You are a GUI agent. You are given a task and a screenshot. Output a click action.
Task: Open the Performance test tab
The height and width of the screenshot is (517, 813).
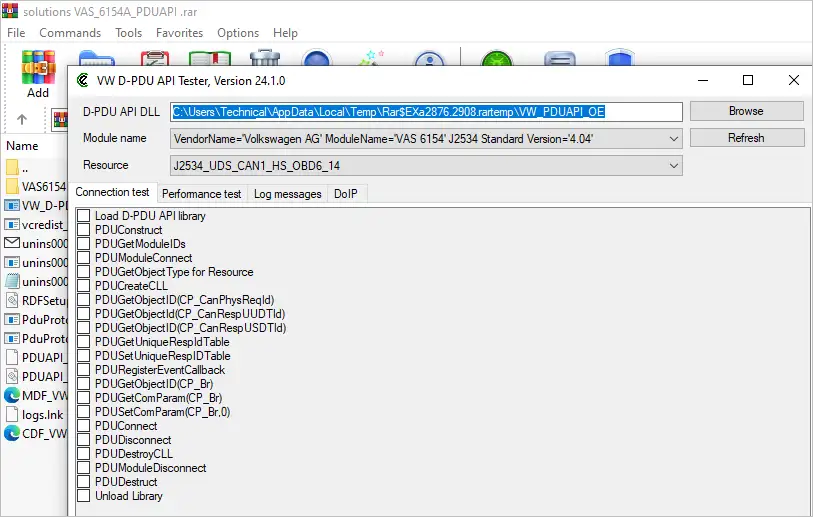click(x=201, y=194)
